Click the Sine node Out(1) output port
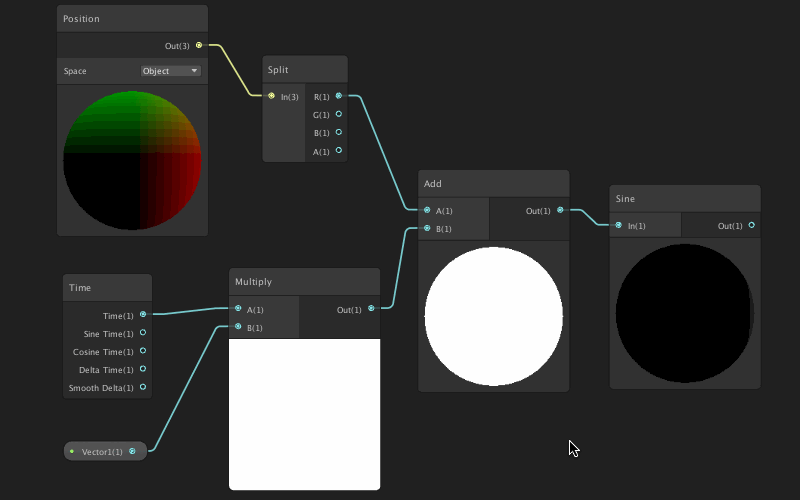 (x=752, y=225)
